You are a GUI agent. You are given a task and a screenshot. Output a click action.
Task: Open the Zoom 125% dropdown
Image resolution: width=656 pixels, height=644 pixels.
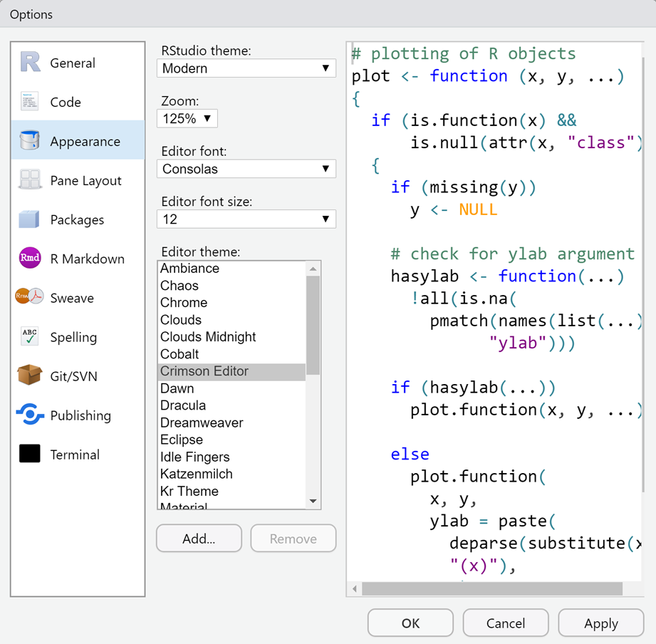tap(187, 118)
